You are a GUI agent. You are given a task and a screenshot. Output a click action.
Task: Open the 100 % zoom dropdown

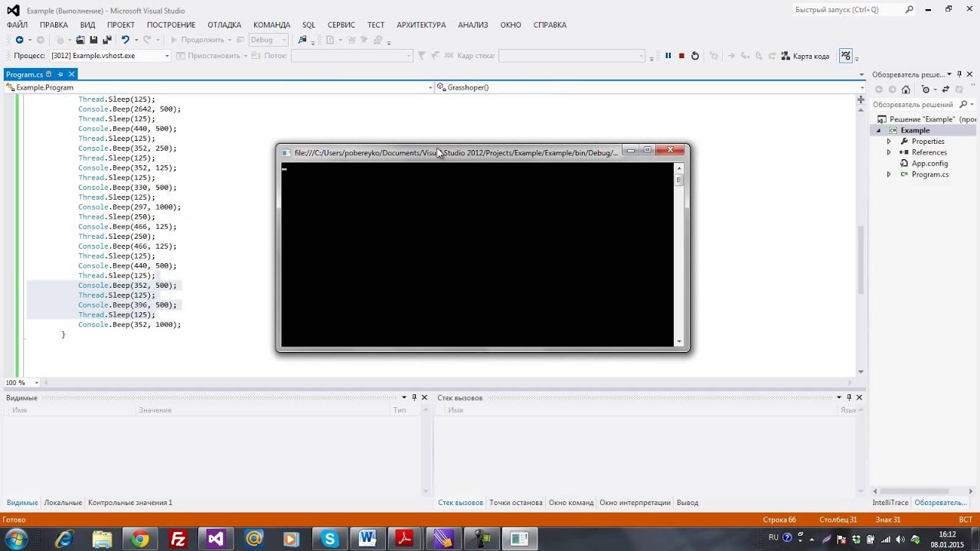36,383
